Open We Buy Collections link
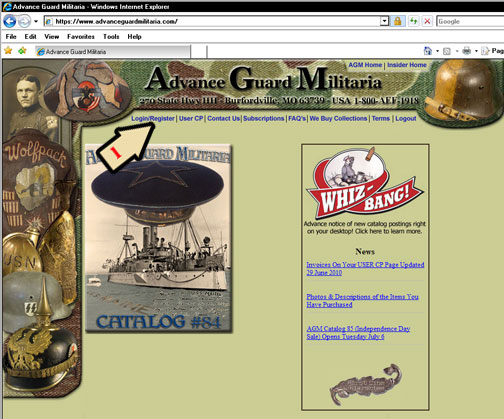Viewport: 504px width, 419px height. pyautogui.click(x=338, y=118)
